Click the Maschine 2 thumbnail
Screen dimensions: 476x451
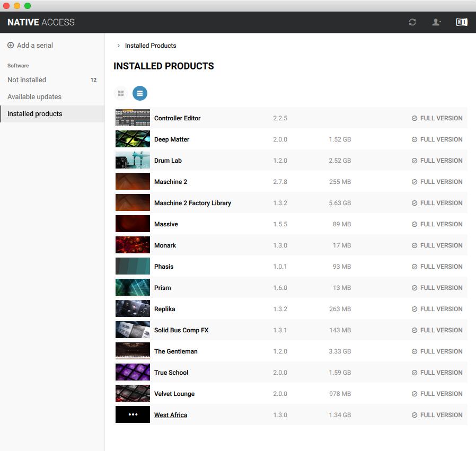(x=133, y=181)
